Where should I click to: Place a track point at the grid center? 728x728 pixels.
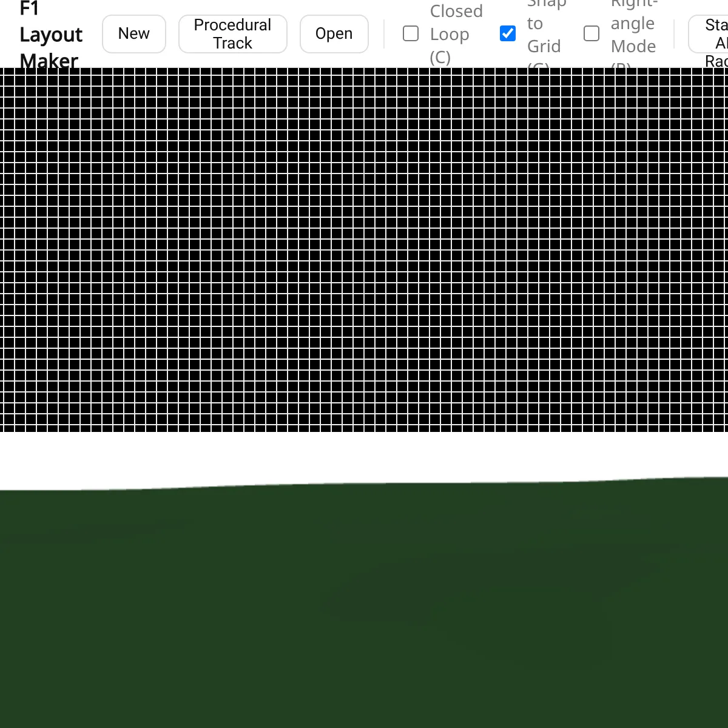click(364, 249)
